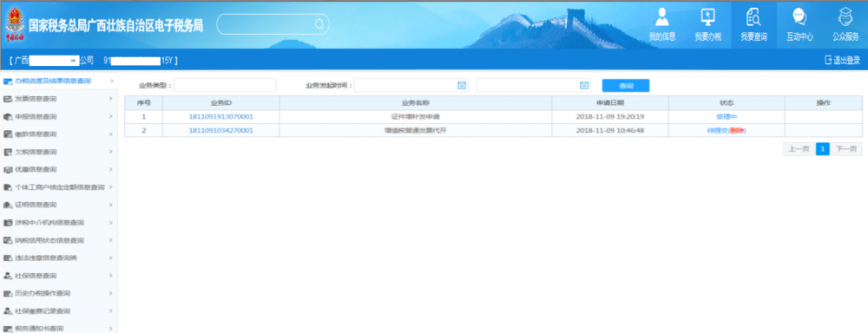
Task: Click the search magnifier icon in header
Action: [319, 24]
